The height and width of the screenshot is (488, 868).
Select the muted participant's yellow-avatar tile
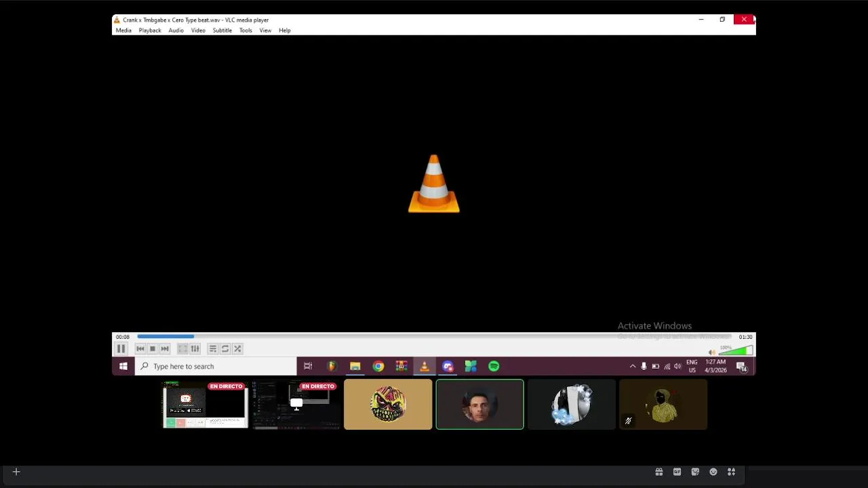[663, 405]
